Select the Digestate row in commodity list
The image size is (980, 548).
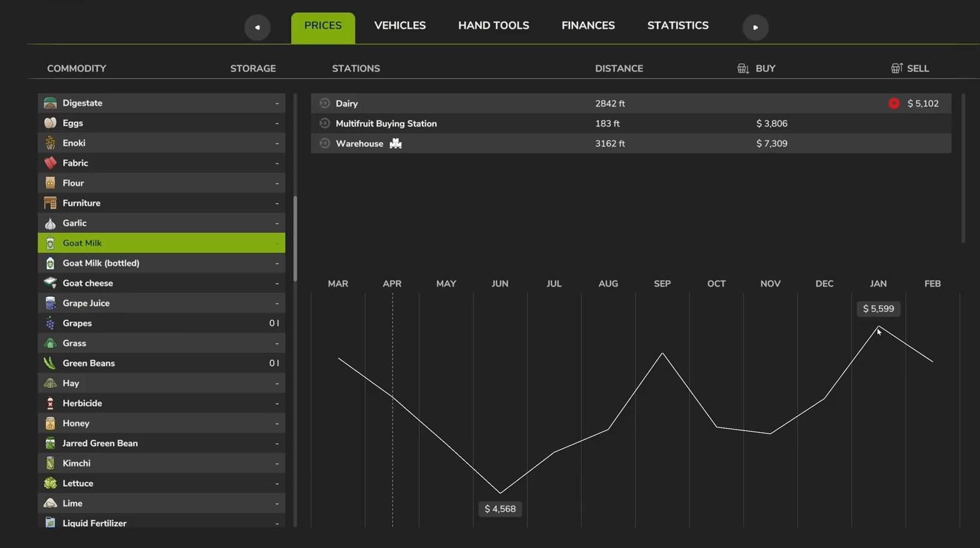click(x=161, y=103)
